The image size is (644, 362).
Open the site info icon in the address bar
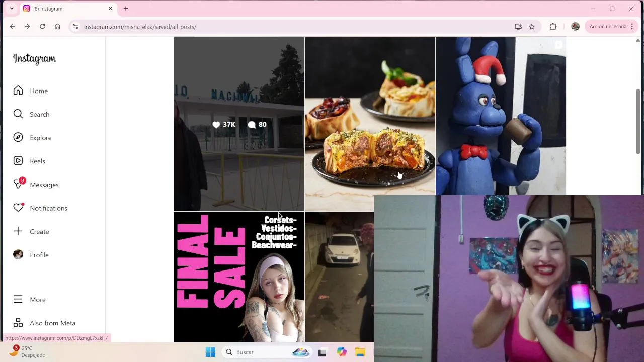pyautogui.click(x=75, y=27)
